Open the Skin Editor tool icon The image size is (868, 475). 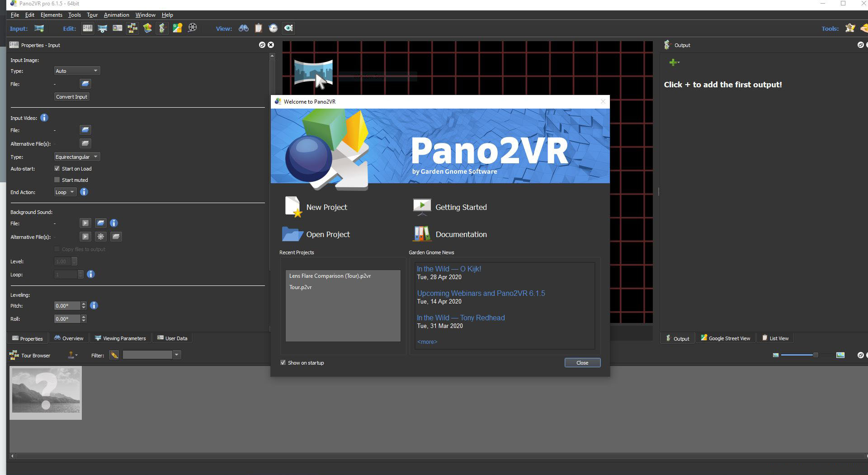coord(850,28)
